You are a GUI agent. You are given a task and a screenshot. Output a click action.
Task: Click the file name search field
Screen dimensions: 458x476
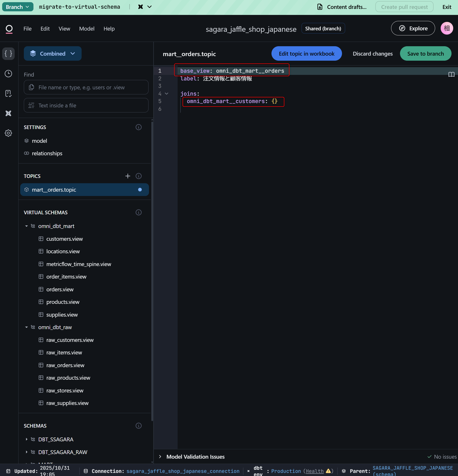click(86, 87)
